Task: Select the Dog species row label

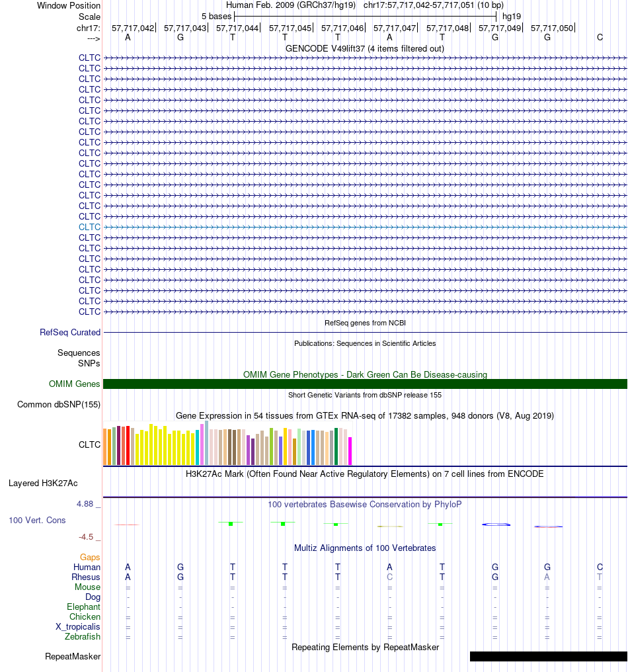Action: tap(93, 597)
